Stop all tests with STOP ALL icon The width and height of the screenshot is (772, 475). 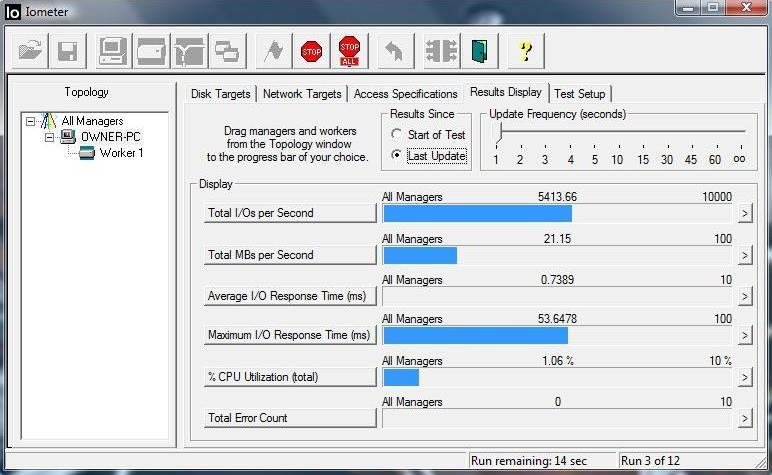350,51
